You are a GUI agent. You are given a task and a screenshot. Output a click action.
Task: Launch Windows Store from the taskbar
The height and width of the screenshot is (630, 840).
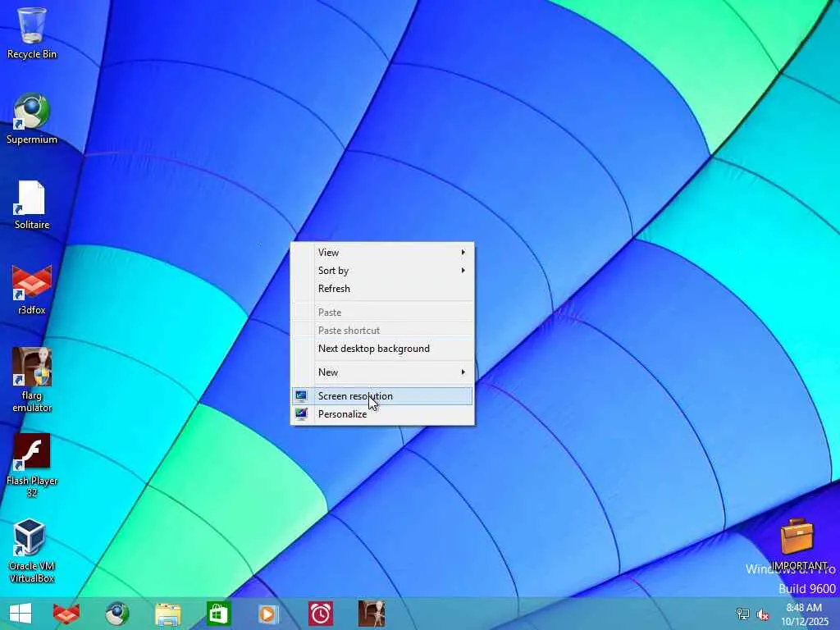[x=219, y=614]
